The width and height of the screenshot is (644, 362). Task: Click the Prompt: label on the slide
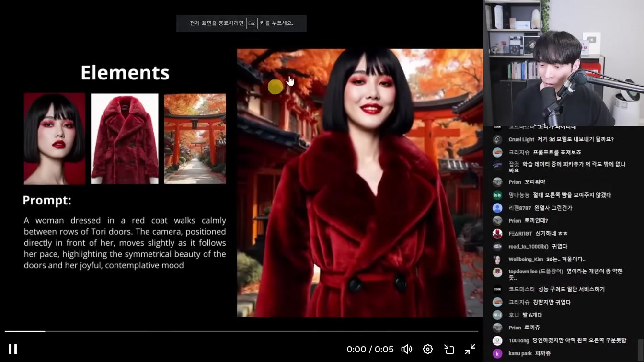click(47, 200)
